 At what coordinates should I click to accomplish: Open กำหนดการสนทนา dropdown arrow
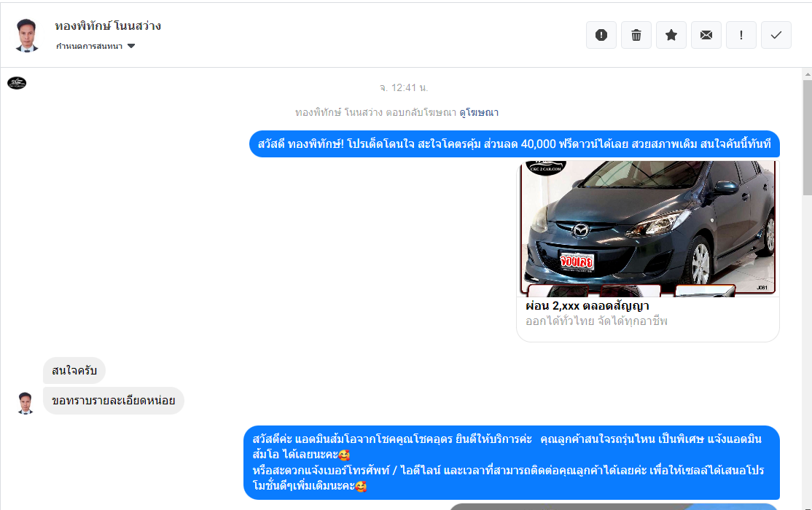coord(131,46)
